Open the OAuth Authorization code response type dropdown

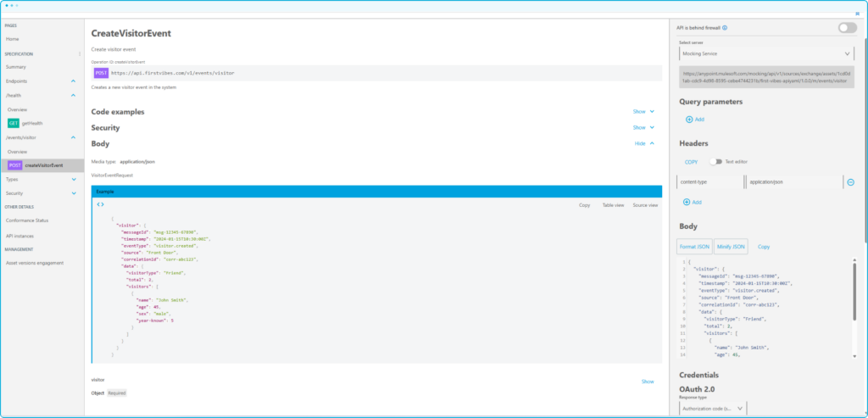tap(712, 409)
